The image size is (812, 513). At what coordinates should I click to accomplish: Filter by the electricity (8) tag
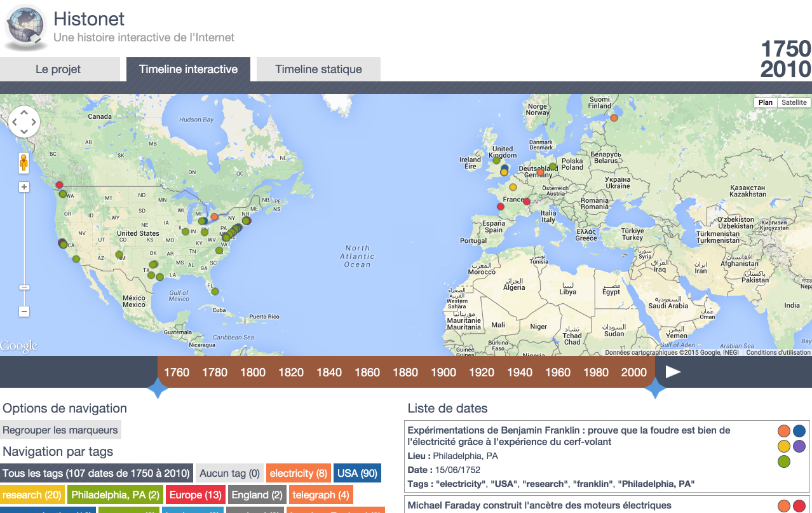click(299, 473)
